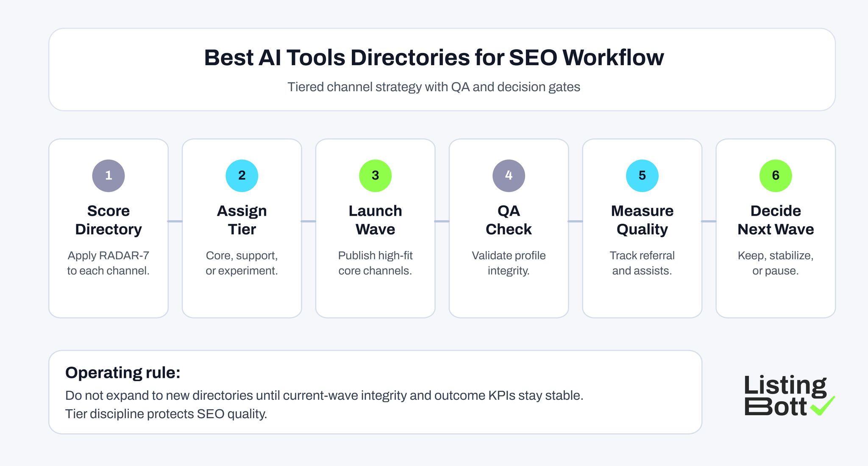Click the Assign Tier heading
The width and height of the screenshot is (868, 466).
(x=242, y=219)
